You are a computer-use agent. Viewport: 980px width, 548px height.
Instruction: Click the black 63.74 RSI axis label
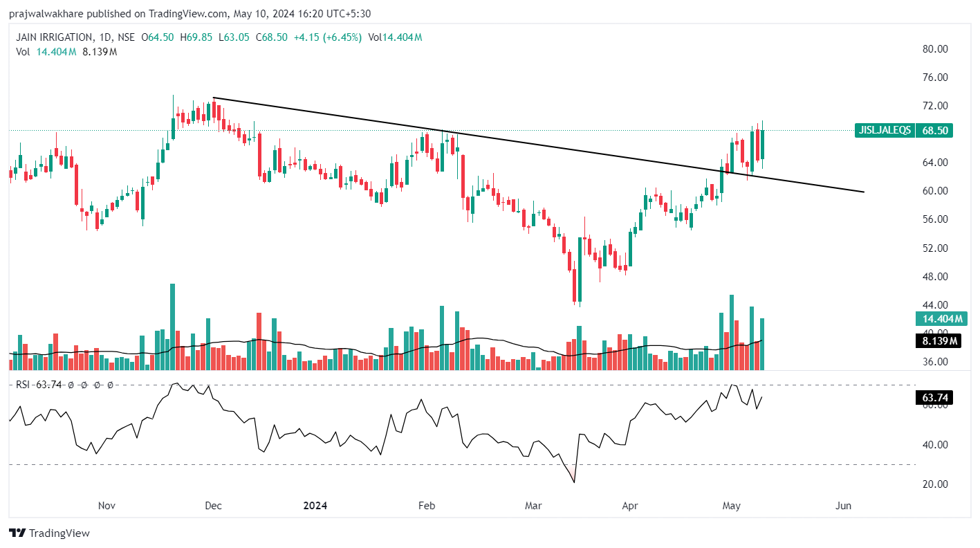(x=934, y=397)
